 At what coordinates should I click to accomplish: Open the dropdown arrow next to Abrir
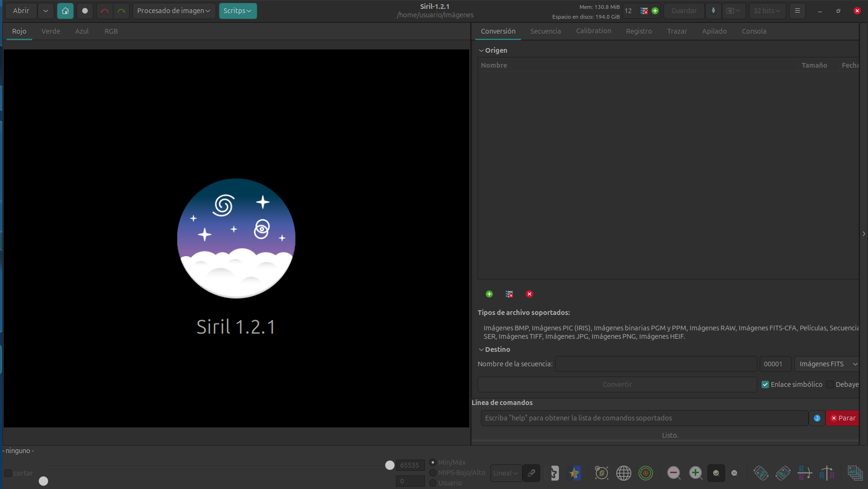pos(46,11)
